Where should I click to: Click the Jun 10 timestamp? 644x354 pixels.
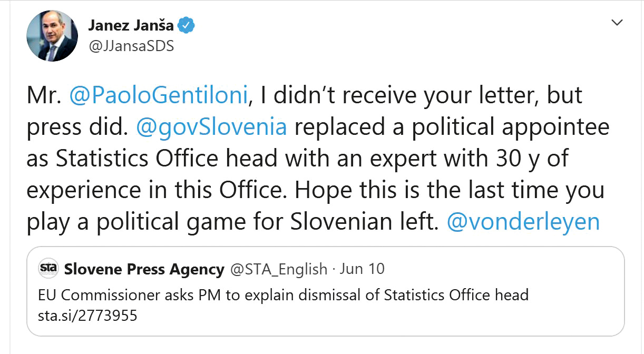362,269
